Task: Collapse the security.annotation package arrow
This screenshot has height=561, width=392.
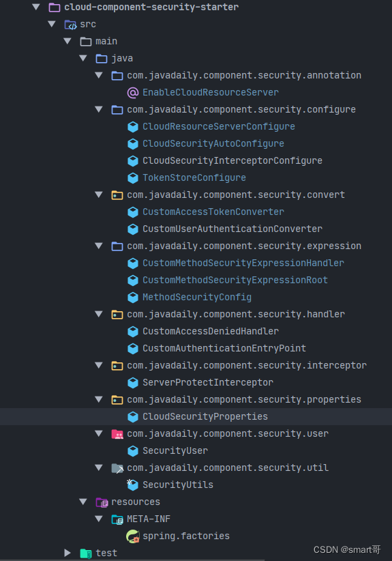Action: click(99, 75)
